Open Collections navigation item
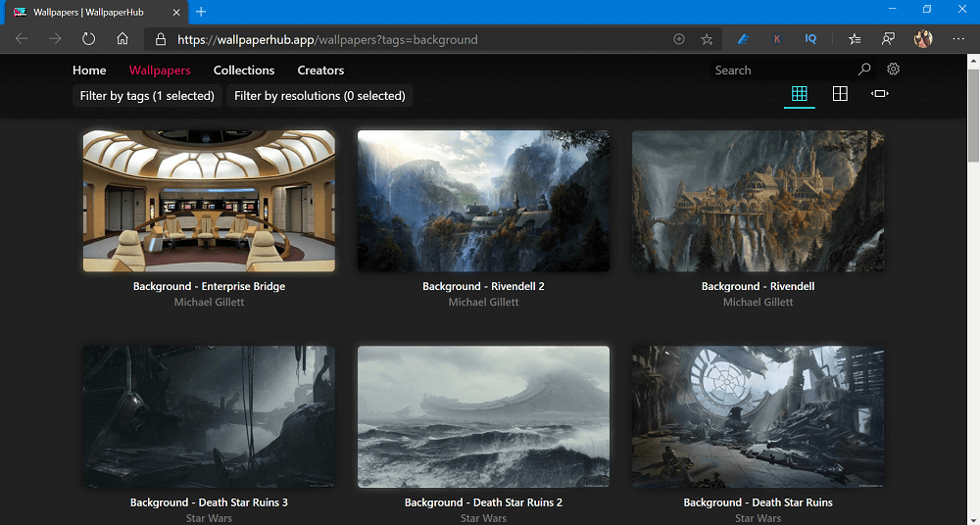The width and height of the screenshot is (980, 525). pos(244,70)
